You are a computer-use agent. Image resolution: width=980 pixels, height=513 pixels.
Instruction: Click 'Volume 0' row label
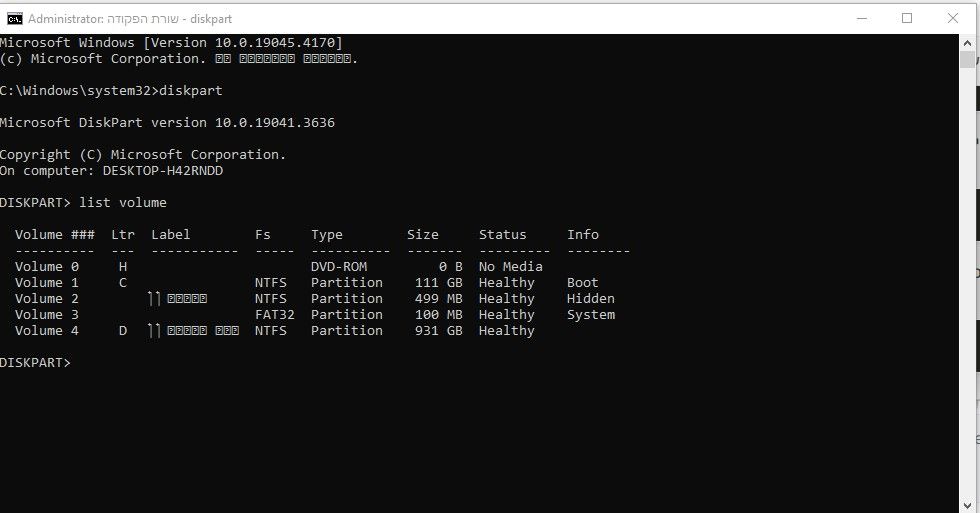[x=47, y=267]
